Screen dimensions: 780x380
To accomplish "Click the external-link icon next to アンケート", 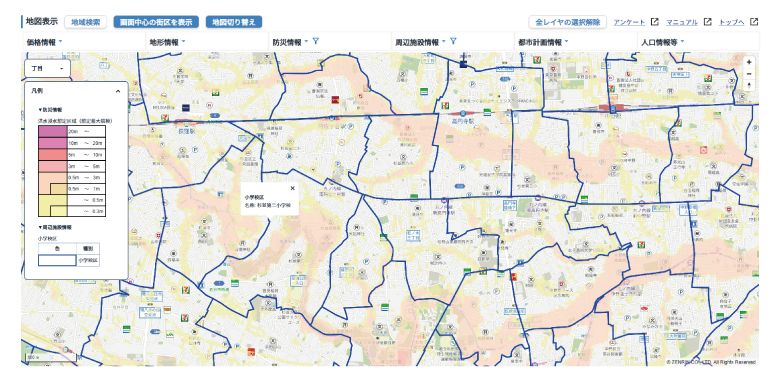I will point(655,22).
